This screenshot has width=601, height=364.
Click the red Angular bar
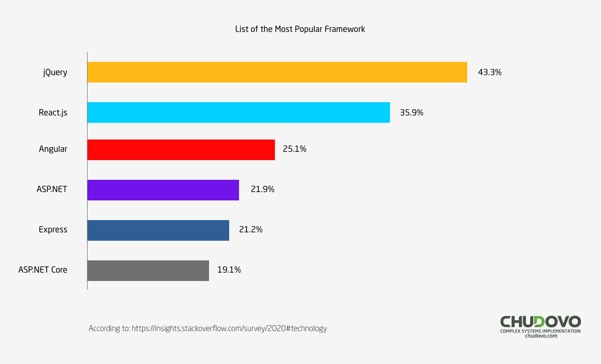point(181,150)
